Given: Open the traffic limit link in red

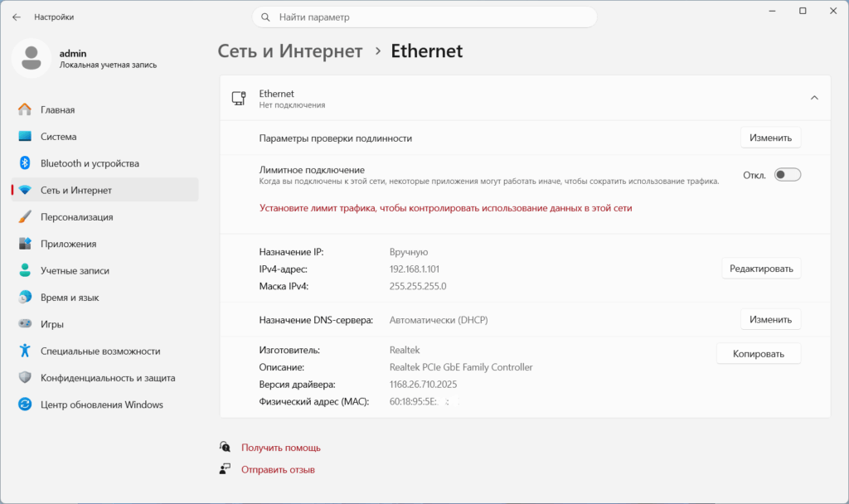Looking at the screenshot, I should pyautogui.click(x=445, y=208).
